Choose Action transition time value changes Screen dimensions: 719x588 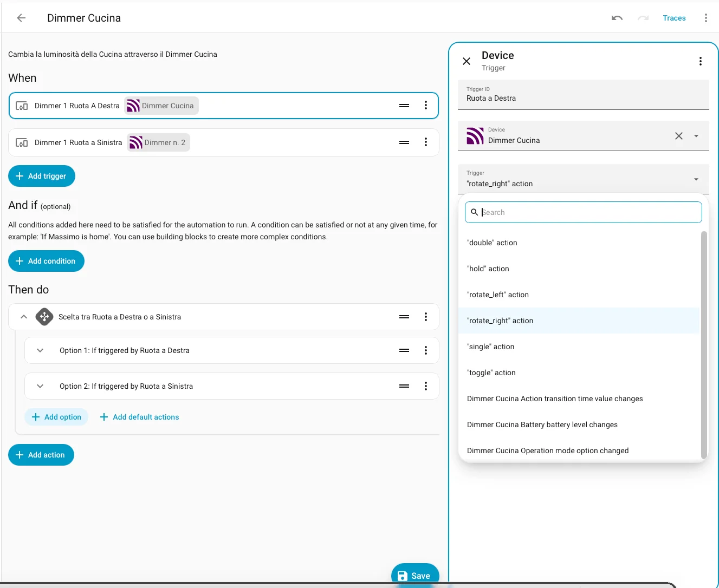click(x=579, y=398)
